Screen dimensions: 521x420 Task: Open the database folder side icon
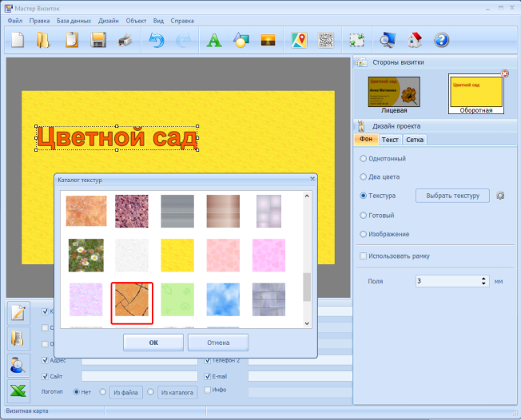pos(18,339)
